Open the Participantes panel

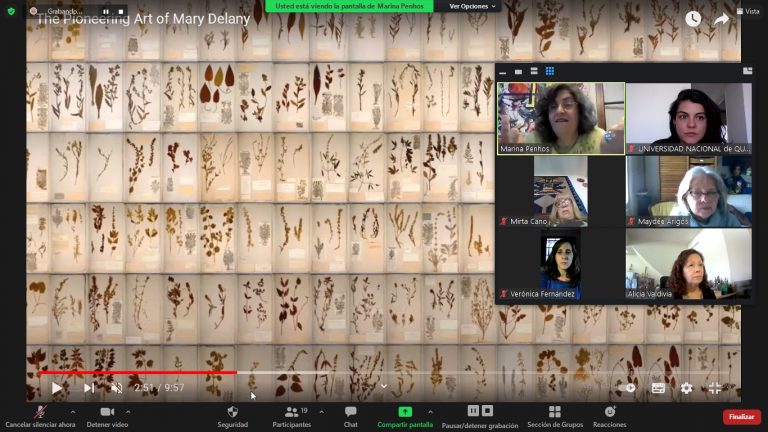pos(292,416)
